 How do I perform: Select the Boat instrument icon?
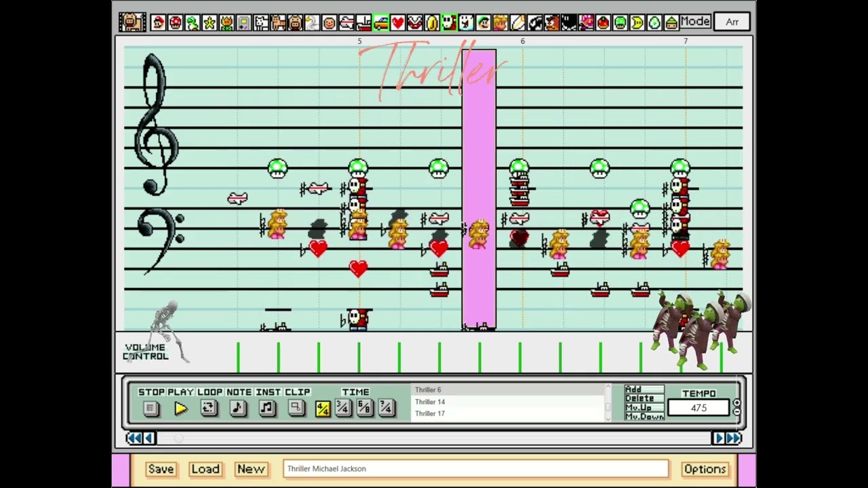pos(363,22)
